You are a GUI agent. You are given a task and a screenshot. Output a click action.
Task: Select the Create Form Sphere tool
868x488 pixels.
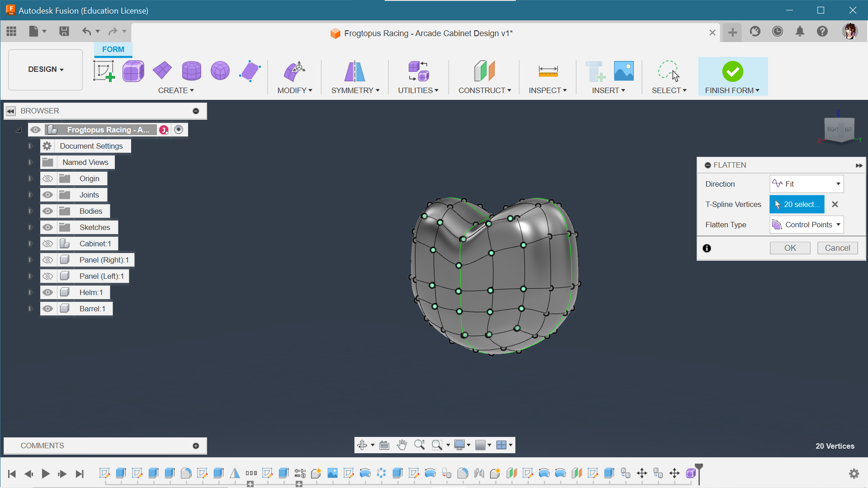pyautogui.click(x=220, y=71)
